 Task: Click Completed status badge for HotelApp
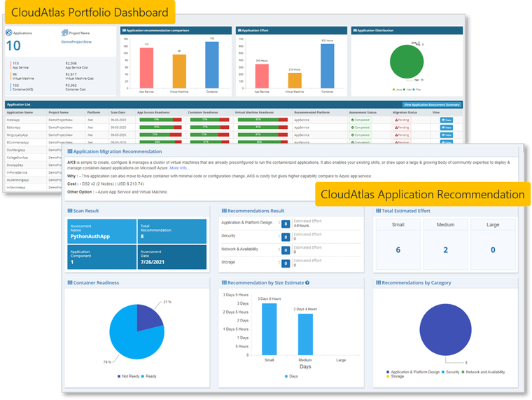coord(360,120)
